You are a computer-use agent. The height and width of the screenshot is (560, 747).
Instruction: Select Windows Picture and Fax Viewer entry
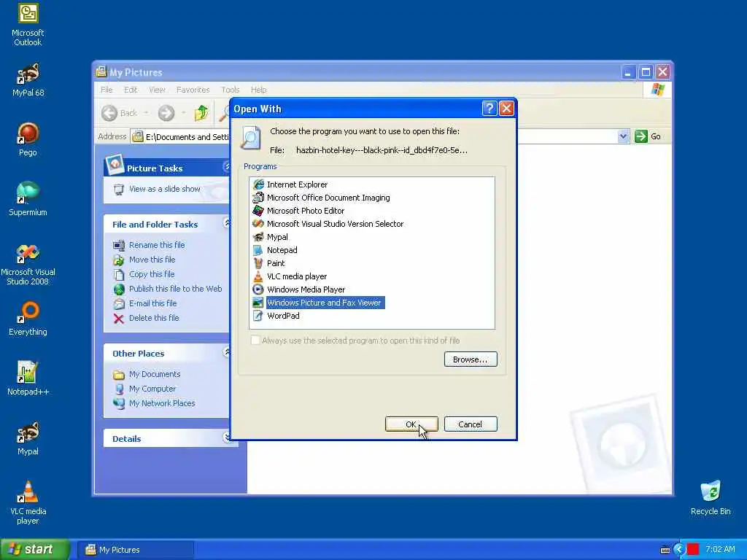point(318,303)
